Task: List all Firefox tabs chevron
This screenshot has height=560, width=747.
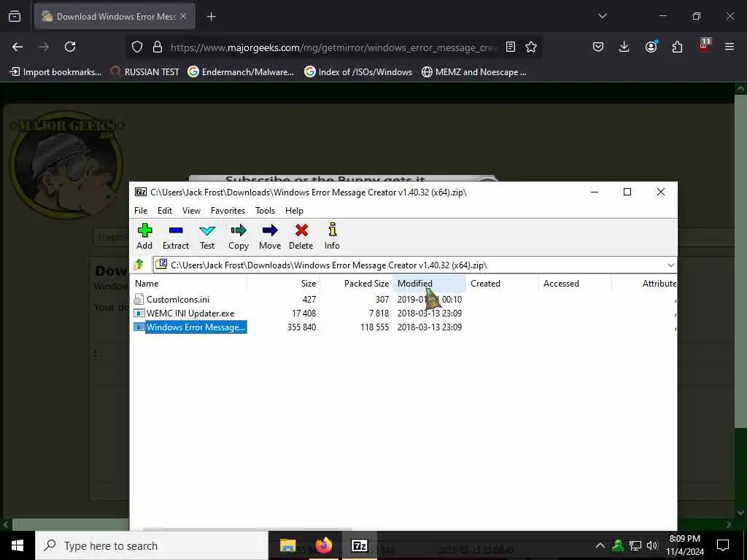Action: 602,16
